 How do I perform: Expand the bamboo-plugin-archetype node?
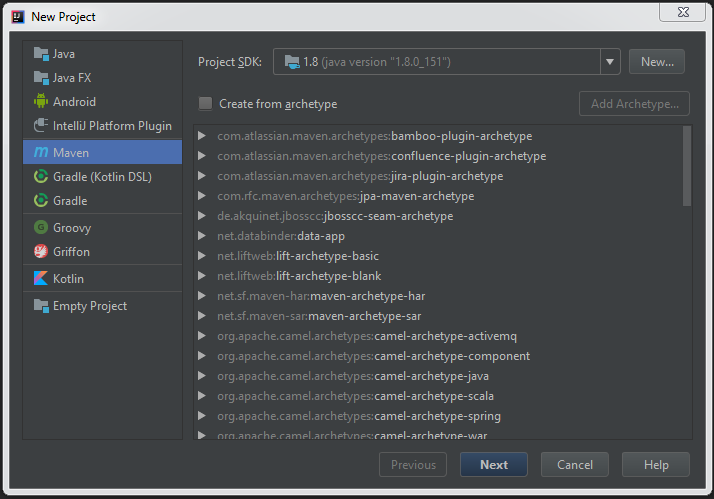tap(202, 136)
